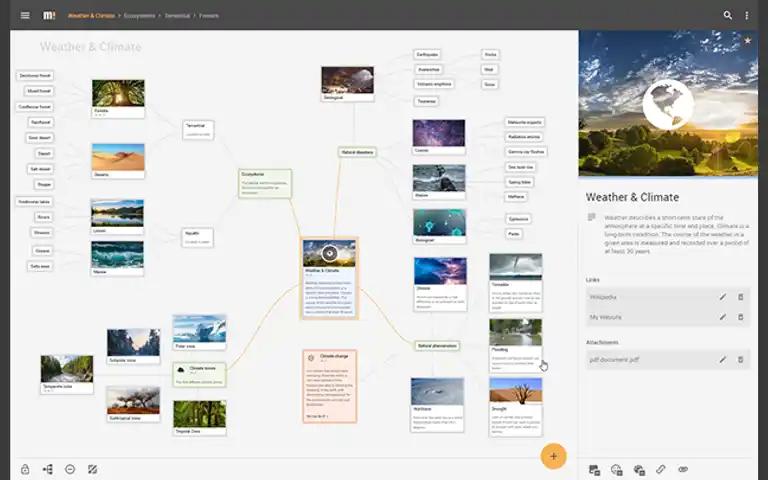Select the Gamma-ray flashes leaf node
This screenshot has height=480, width=768.
tap(526, 152)
